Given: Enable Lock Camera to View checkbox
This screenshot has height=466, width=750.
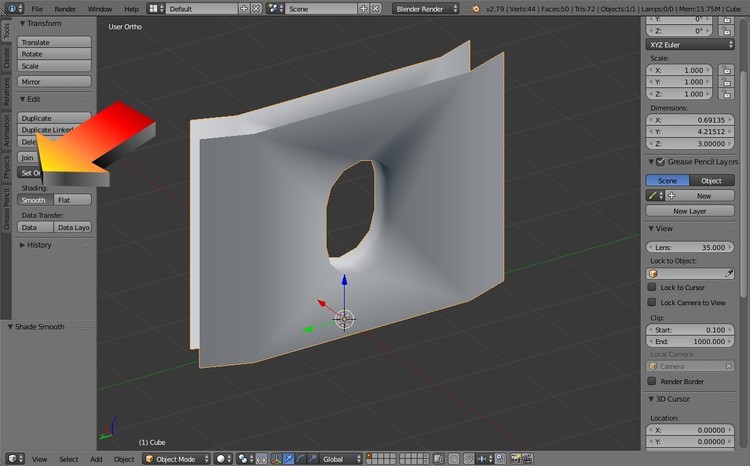Looking at the screenshot, I should (652, 302).
